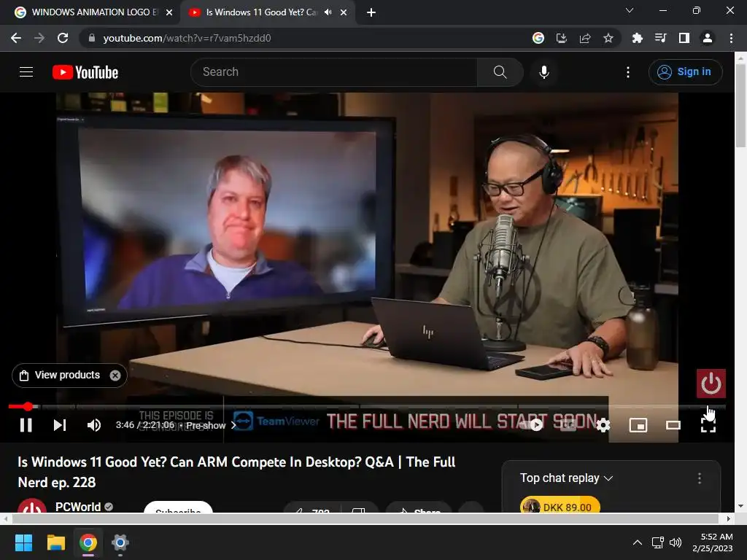Open the Extensions puzzle menu
The height and width of the screenshot is (560, 747).
tap(637, 38)
